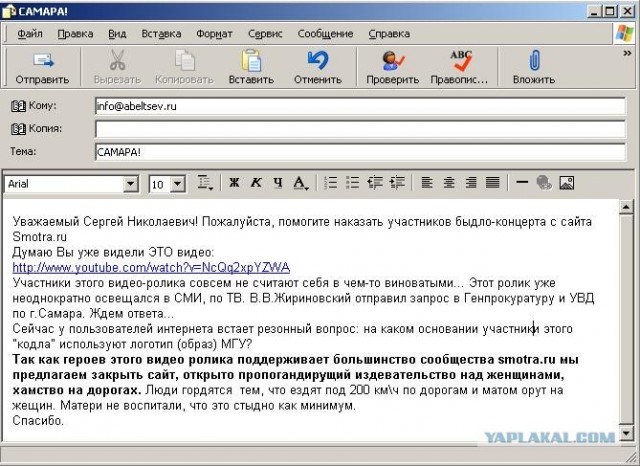
Task: Click the Тема subject field
Action: click(360, 152)
